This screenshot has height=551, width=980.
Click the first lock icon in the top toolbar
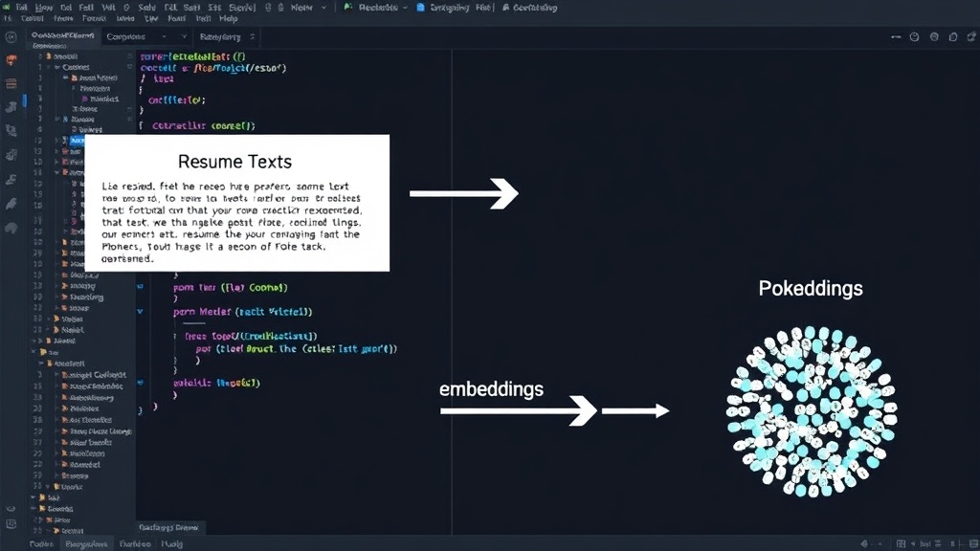pos(268,8)
